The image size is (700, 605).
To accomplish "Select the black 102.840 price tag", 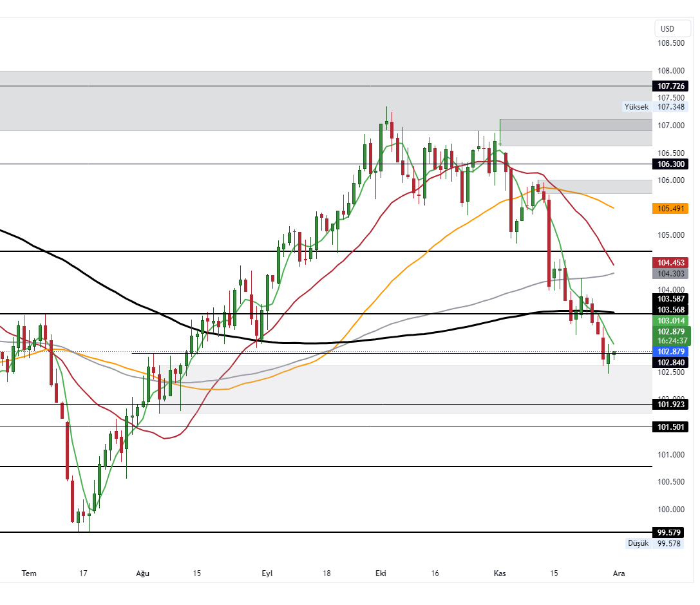I will click(670, 363).
